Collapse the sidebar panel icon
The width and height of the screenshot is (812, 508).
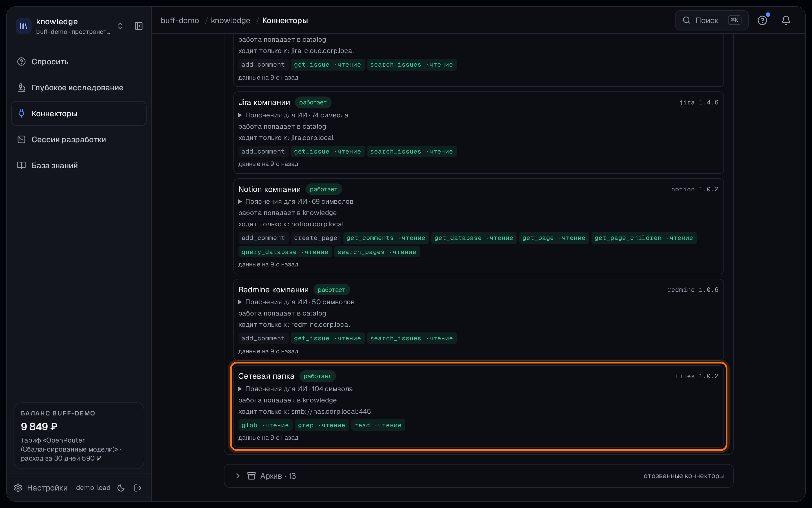[139, 26]
